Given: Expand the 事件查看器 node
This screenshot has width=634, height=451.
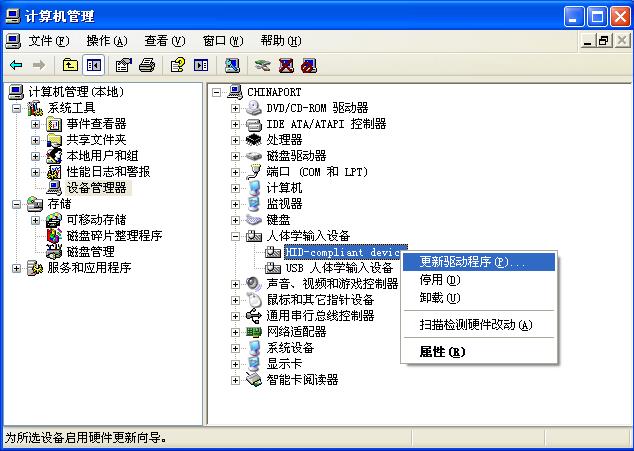Looking at the screenshot, I should pos(36,124).
